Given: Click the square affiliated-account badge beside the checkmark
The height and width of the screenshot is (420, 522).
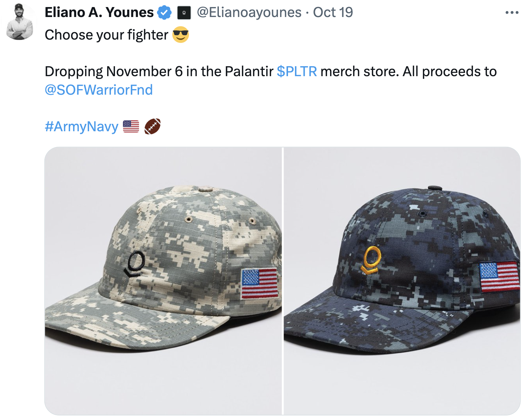Looking at the screenshot, I should pos(183,12).
